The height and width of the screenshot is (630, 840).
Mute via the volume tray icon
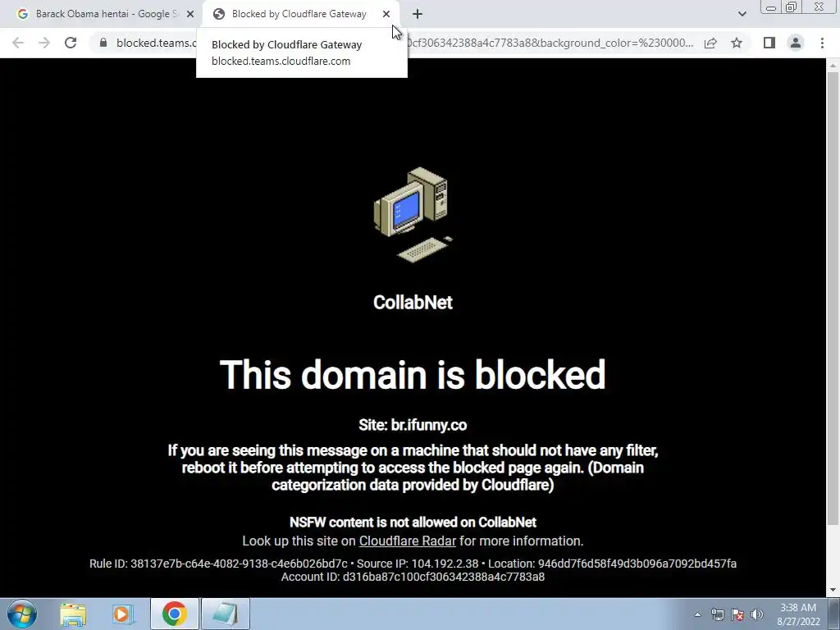757,614
